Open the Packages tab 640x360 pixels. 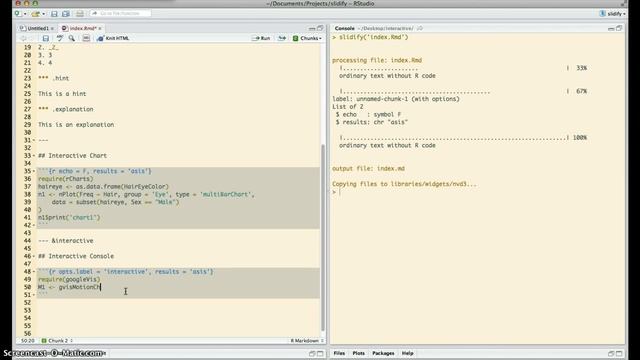[383, 353]
